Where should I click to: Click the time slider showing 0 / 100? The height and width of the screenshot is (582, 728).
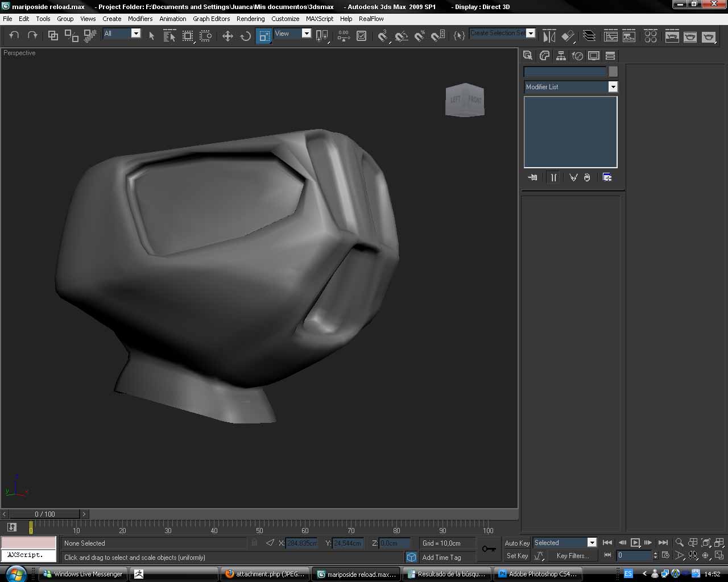[x=45, y=514]
